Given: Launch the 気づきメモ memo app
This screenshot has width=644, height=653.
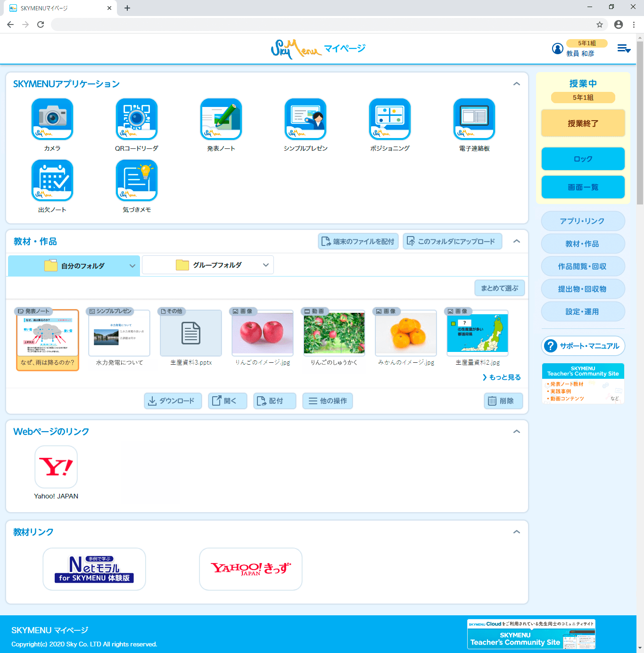Looking at the screenshot, I should point(136,180).
